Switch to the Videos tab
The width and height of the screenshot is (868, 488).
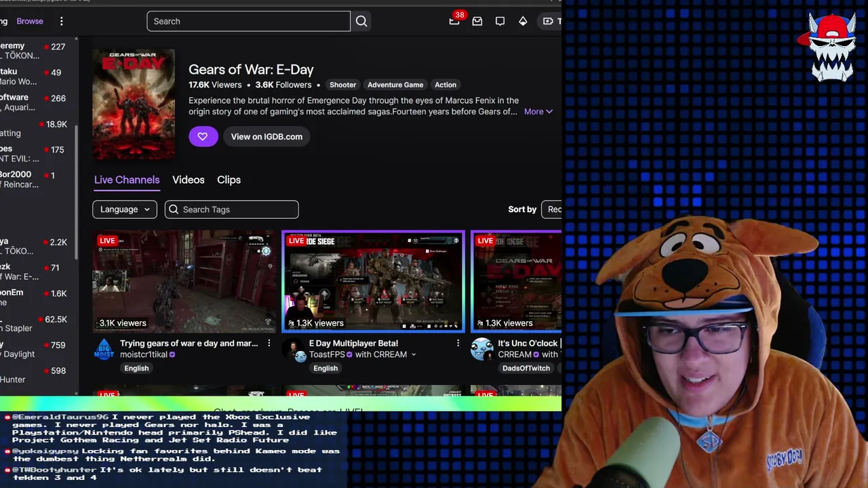[189, 180]
